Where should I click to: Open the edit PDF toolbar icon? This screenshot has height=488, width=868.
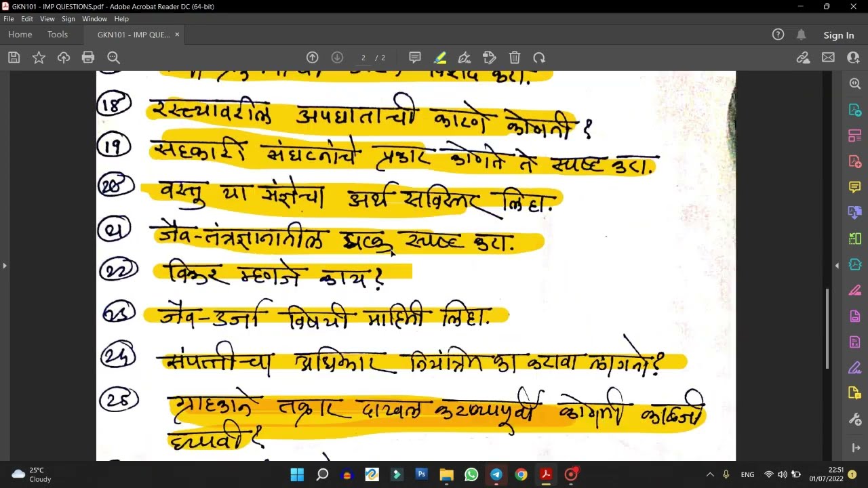[490, 58]
